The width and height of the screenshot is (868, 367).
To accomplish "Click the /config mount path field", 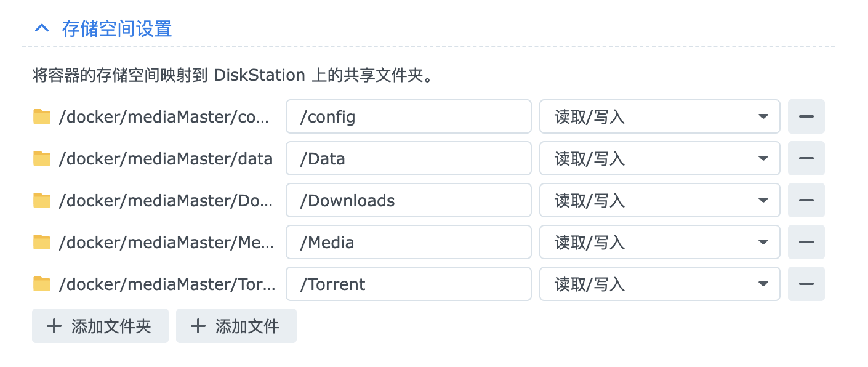I will pos(408,116).
